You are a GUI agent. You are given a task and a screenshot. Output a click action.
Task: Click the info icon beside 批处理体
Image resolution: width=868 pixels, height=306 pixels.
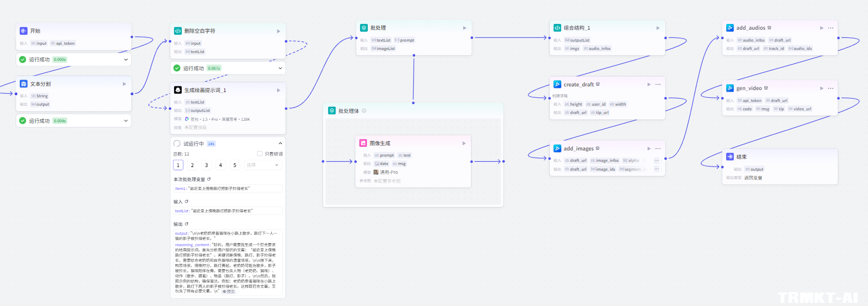pos(364,111)
